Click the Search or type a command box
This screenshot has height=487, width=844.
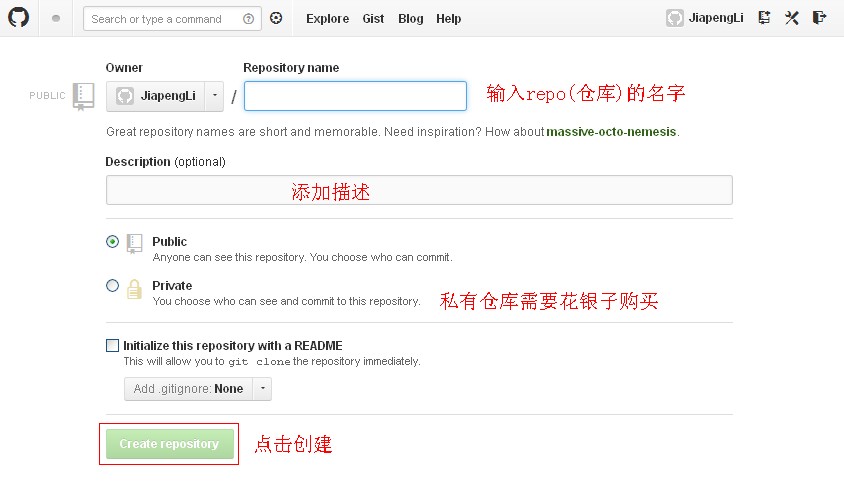(x=172, y=19)
